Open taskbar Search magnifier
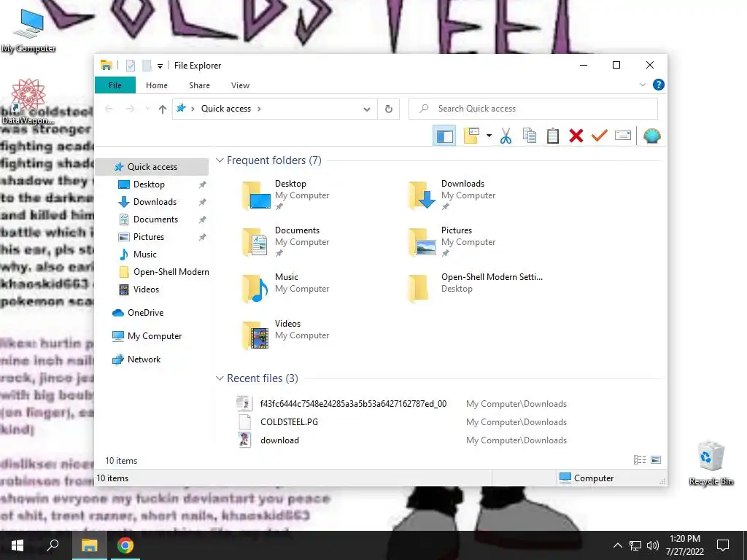 [x=53, y=545]
